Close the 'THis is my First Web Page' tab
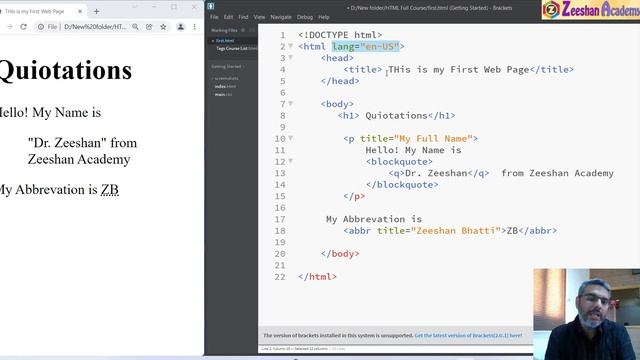This screenshot has height=360, width=640. click(x=80, y=11)
